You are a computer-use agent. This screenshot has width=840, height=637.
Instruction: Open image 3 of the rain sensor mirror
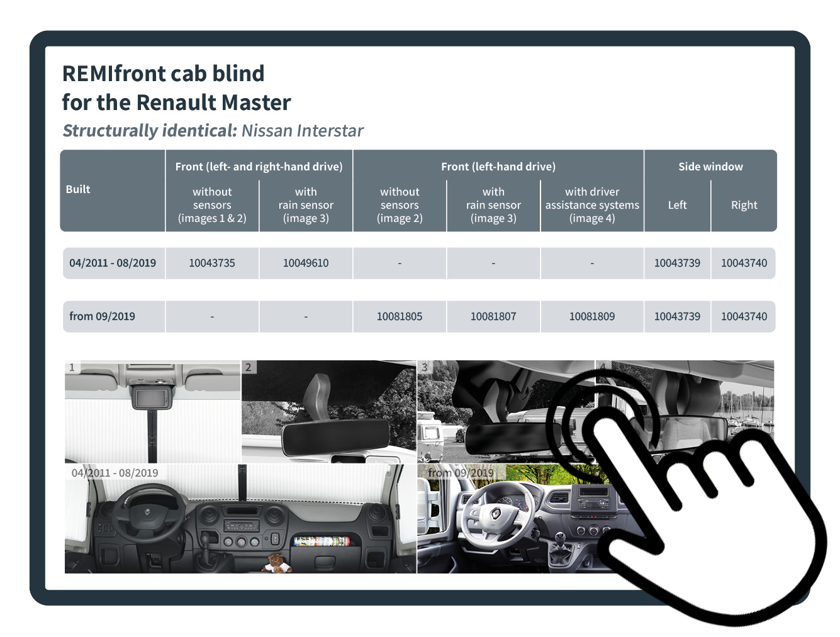(x=505, y=412)
